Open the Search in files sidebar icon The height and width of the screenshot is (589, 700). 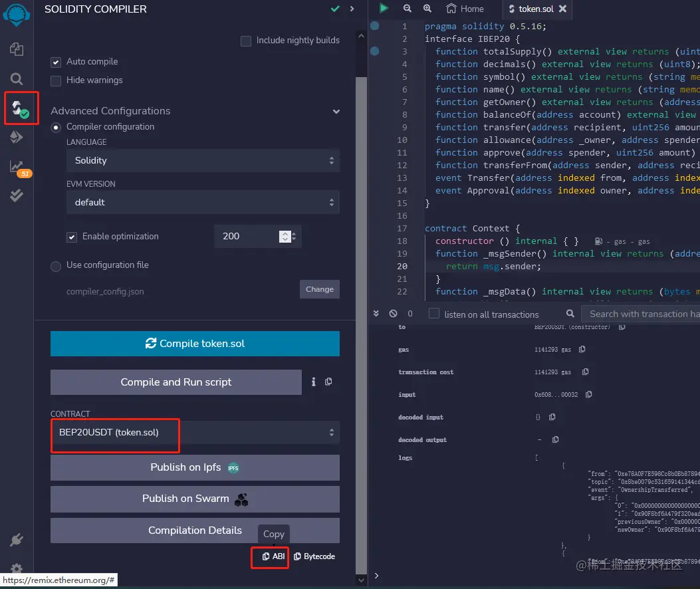(x=17, y=79)
